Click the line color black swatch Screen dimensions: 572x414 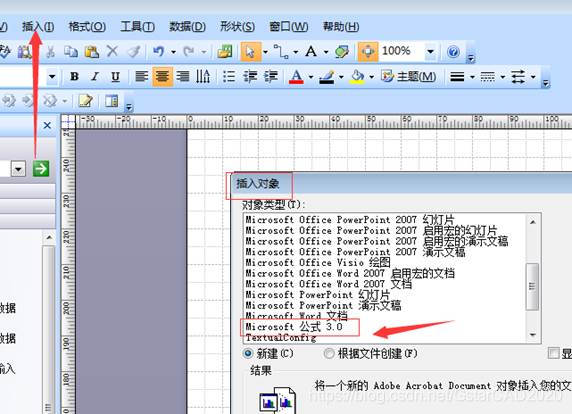326,77
